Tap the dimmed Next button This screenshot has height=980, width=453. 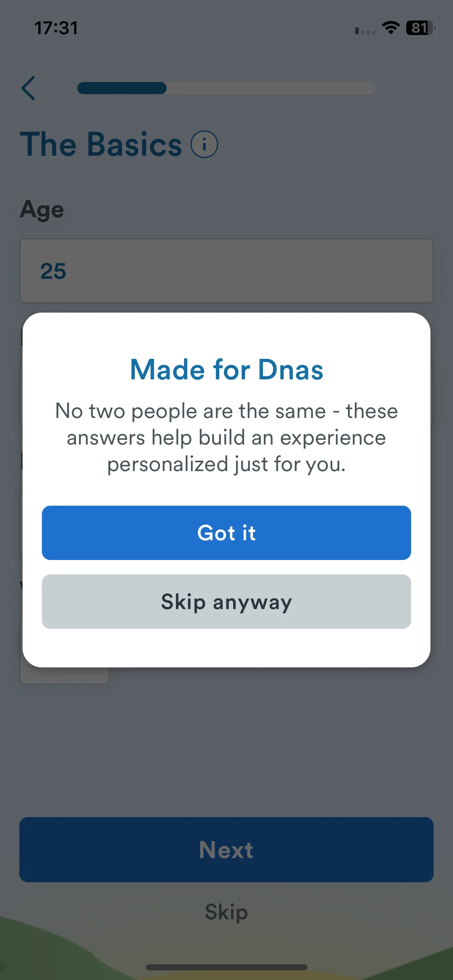click(x=226, y=850)
